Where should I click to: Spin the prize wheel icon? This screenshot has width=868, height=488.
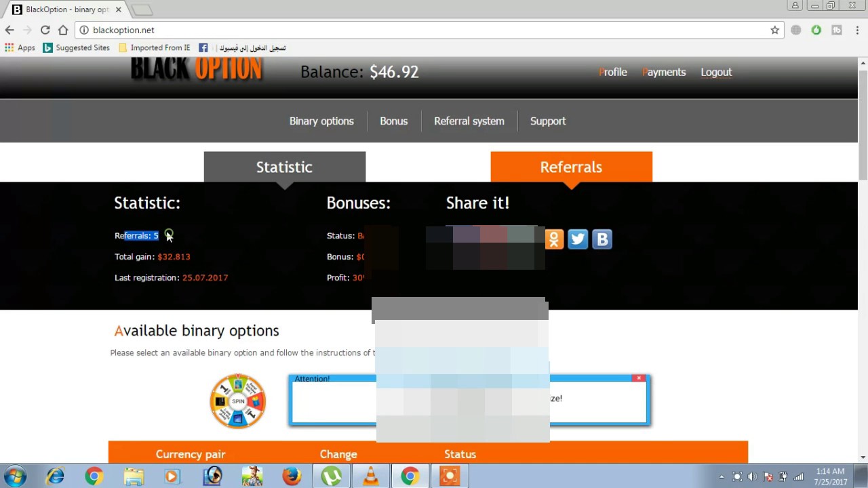(237, 401)
